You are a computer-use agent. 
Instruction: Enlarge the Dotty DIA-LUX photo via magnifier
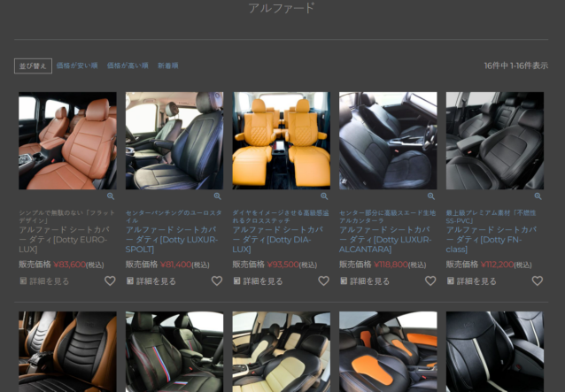[324, 196]
